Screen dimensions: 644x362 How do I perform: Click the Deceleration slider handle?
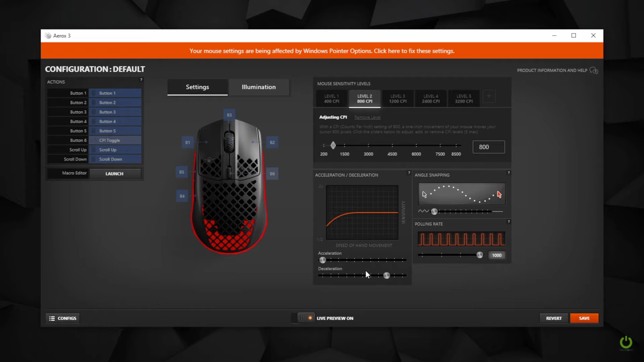[x=386, y=276]
